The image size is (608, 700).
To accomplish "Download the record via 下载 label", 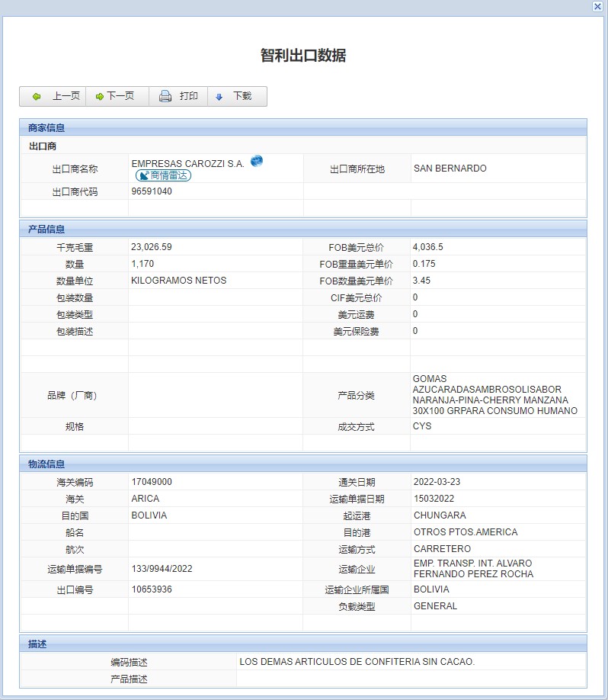I will click(242, 96).
